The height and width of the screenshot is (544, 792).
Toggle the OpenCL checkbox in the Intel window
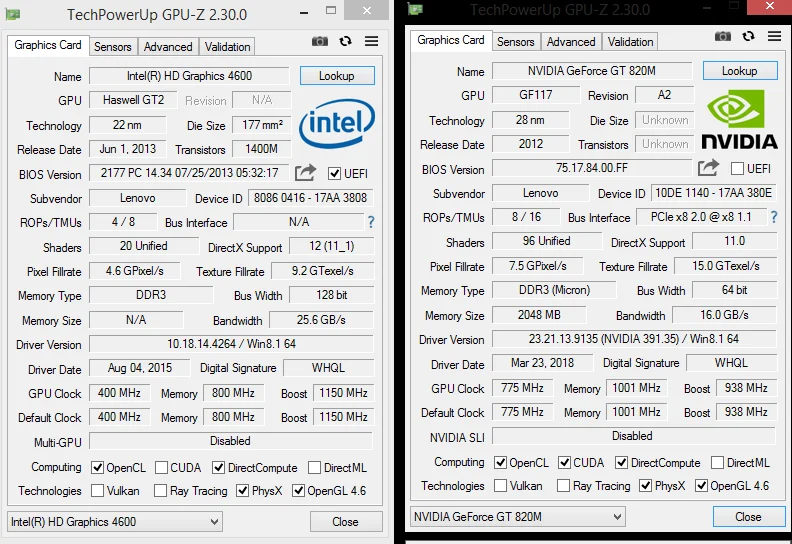[97, 468]
